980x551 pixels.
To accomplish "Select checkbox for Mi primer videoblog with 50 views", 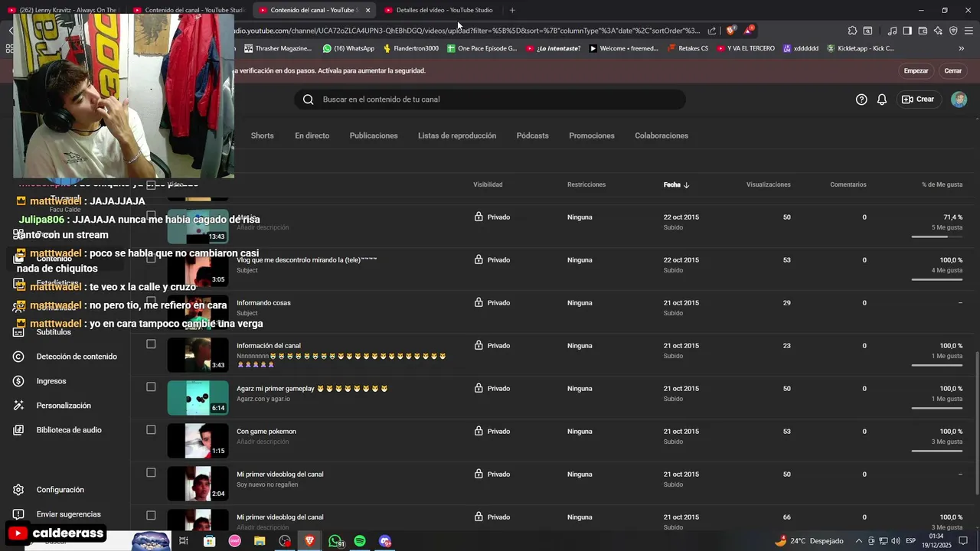I will (x=151, y=473).
